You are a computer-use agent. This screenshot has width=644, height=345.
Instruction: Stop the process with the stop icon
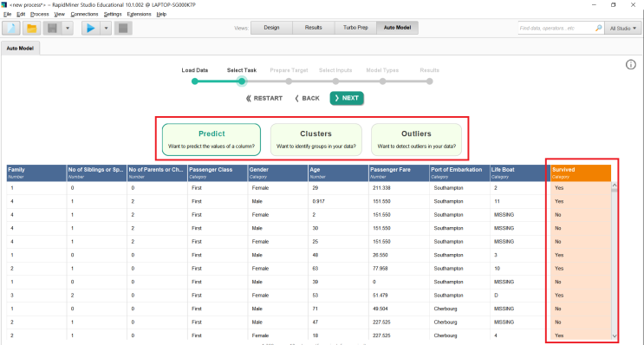pyautogui.click(x=123, y=29)
